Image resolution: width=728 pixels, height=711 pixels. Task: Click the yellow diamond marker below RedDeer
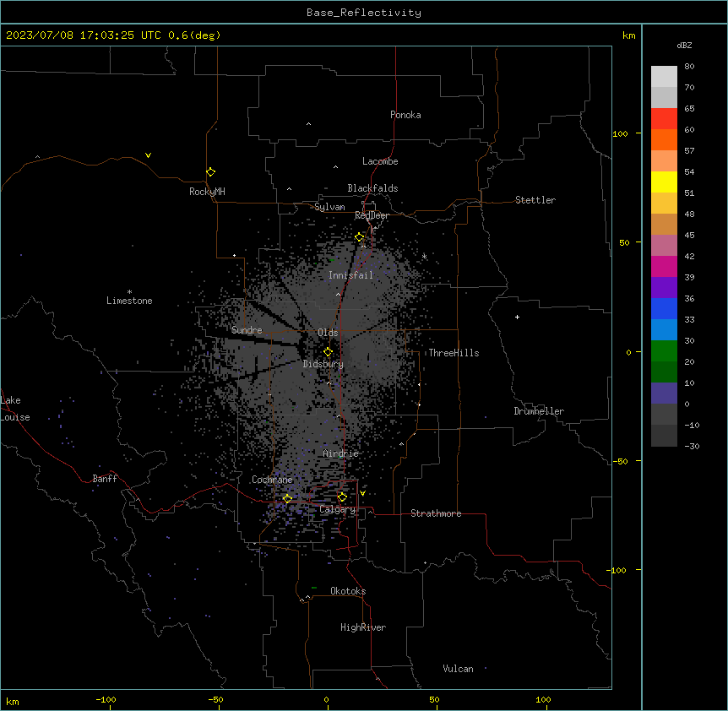(360, 237)
